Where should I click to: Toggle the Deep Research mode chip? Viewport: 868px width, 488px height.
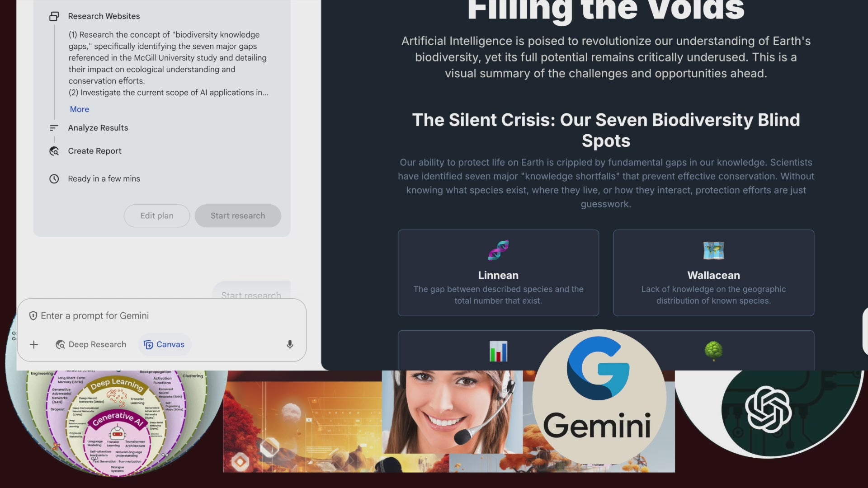coord(91,345)
